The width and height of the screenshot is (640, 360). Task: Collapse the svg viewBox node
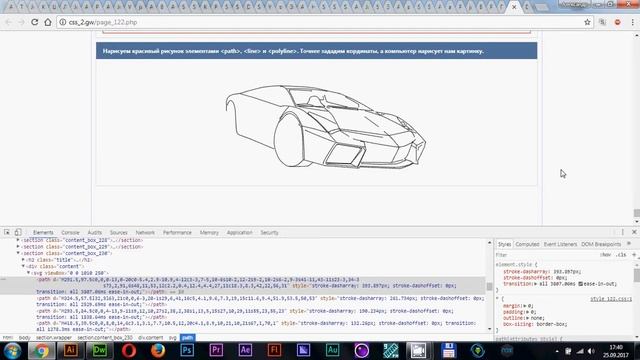pos(29,273)
